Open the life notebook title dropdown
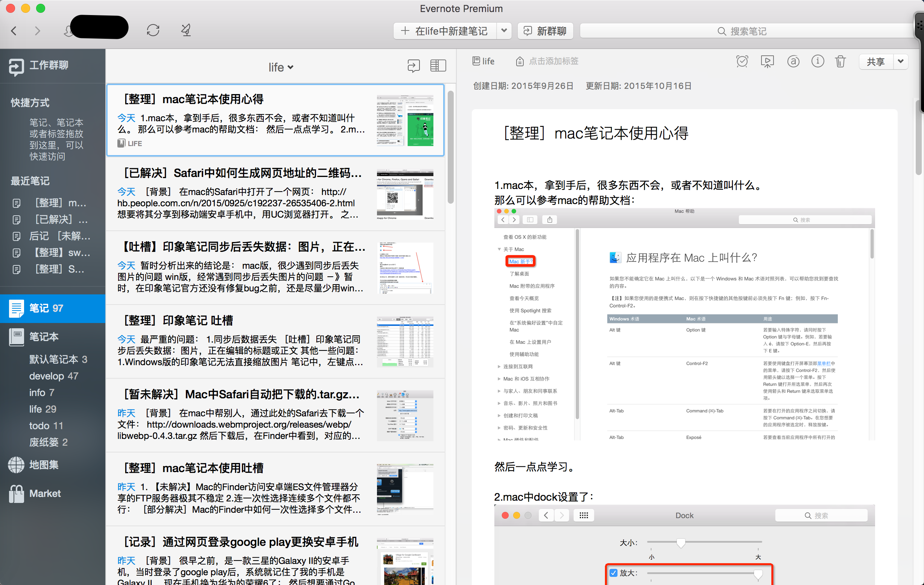The height and width of the screenshot is (585, 924). pos(281,67)
